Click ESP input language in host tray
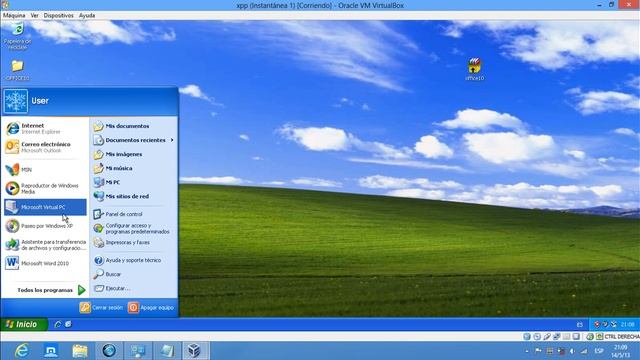This screenshot has width=640, height=360. [599, 351]
